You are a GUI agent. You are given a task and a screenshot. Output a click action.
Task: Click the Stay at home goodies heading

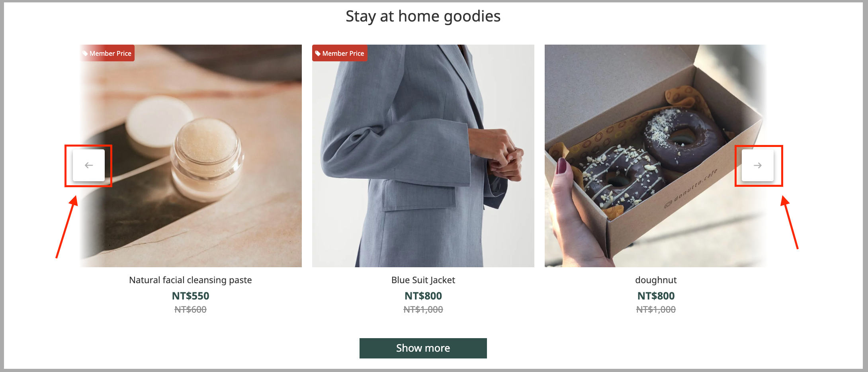[x=423, y=16]
